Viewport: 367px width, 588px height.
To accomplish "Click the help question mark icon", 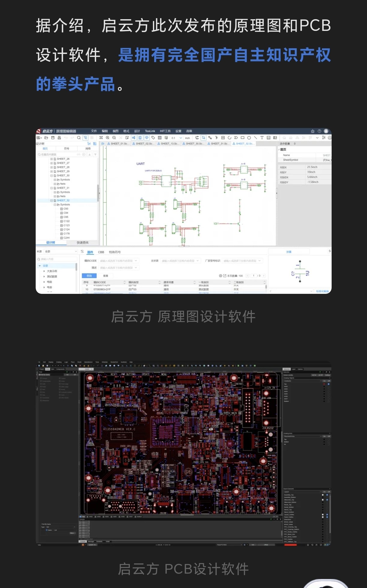I will (x=319, y=131).
